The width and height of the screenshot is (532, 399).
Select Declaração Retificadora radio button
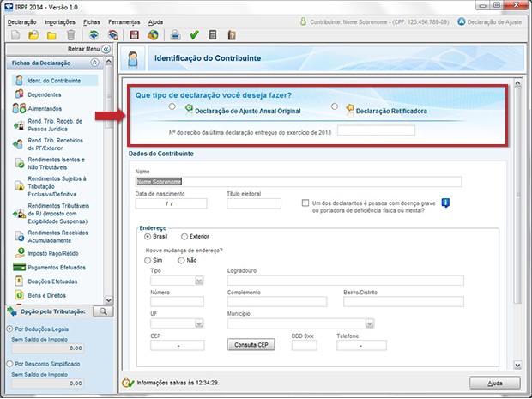pyautogui.click(x=335, y=106)
